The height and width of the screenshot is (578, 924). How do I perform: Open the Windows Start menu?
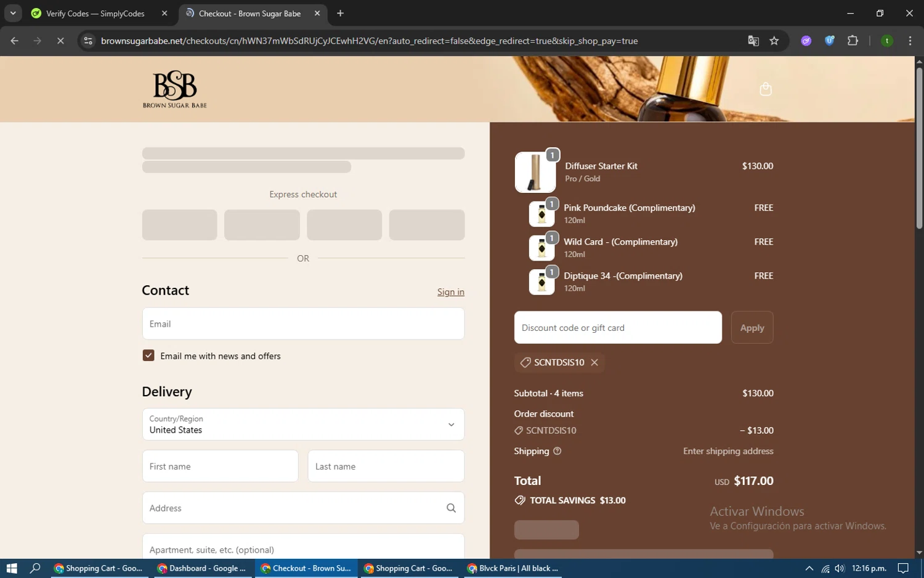pyautogui.click(x=12, y=568)
